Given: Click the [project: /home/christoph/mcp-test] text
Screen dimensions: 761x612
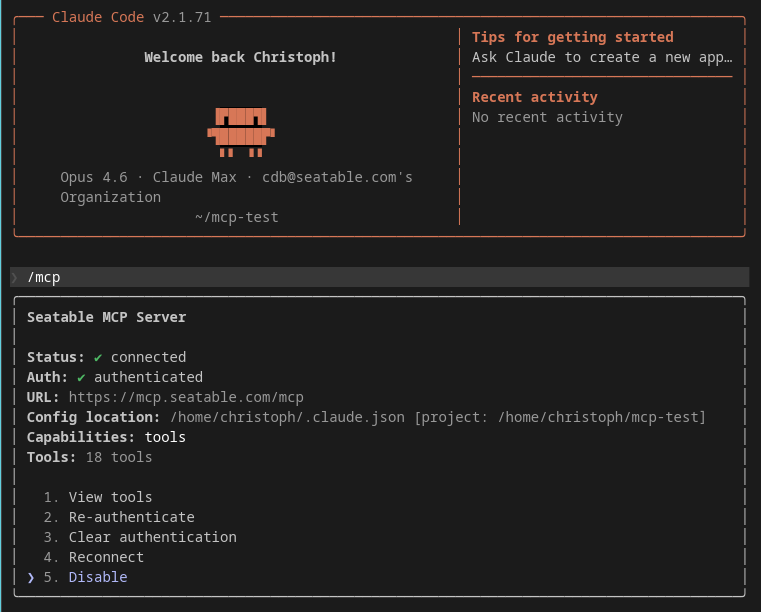Looking at the screenshot, I should click(560, 417).
